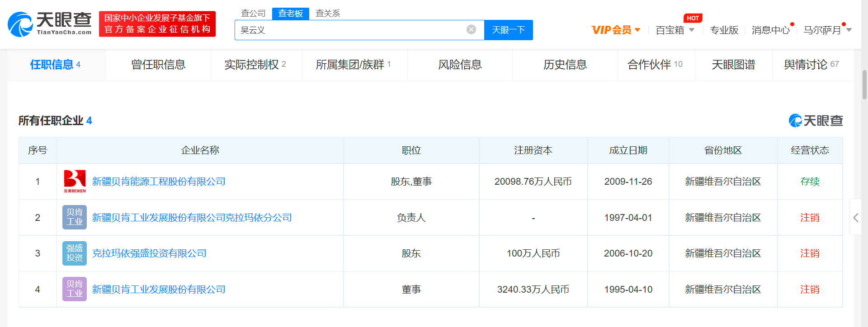Open the 新疆贝肯工业发展股份有限公司 link in row 4
Viewport: 868px width, 327px height.
pyautogui.click(x=159, y=289)
